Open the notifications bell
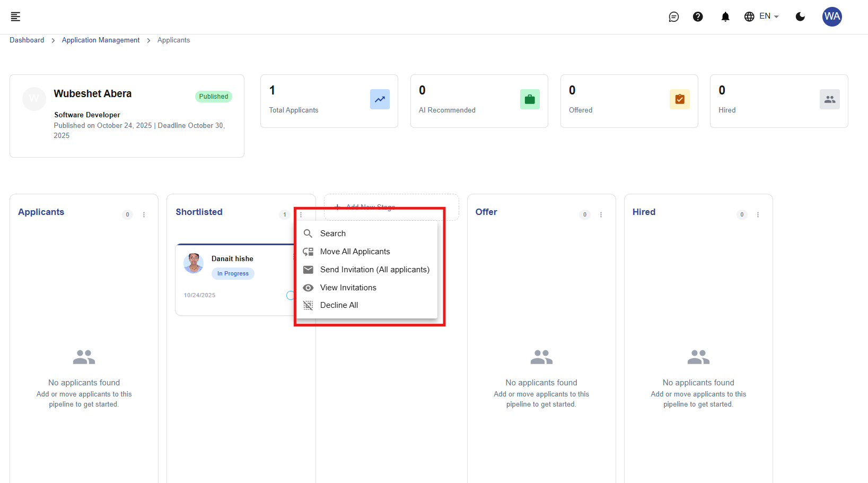 725,17
